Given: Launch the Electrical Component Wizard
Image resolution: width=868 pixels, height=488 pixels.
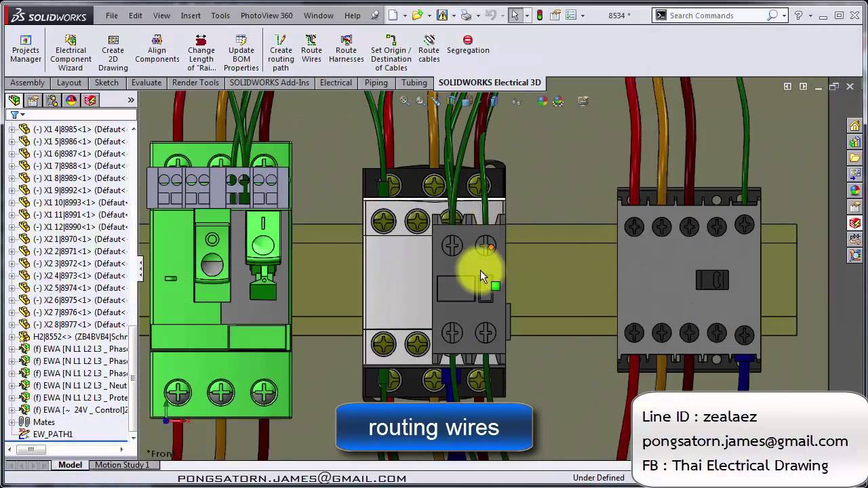Looking at the screenshot, I should pos(71,54).
